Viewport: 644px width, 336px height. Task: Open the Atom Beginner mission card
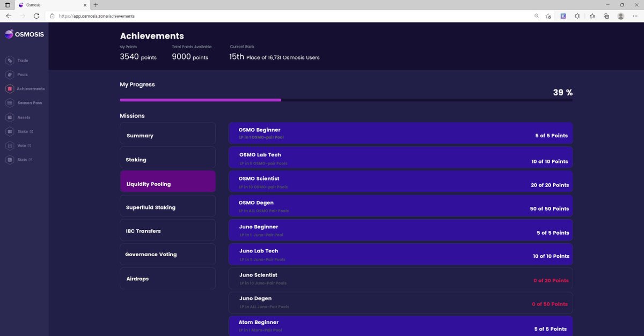click(x=400, y=326)
